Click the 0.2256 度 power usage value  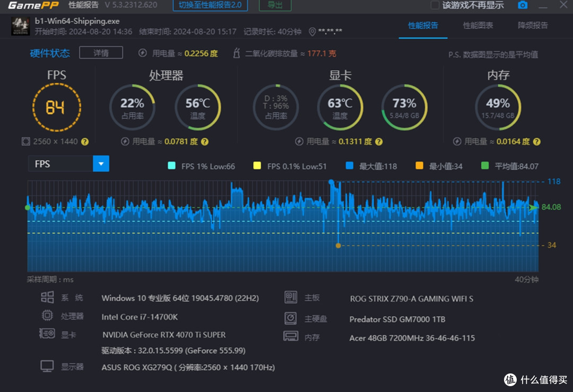pyautogui.click(x=201, y=54)
